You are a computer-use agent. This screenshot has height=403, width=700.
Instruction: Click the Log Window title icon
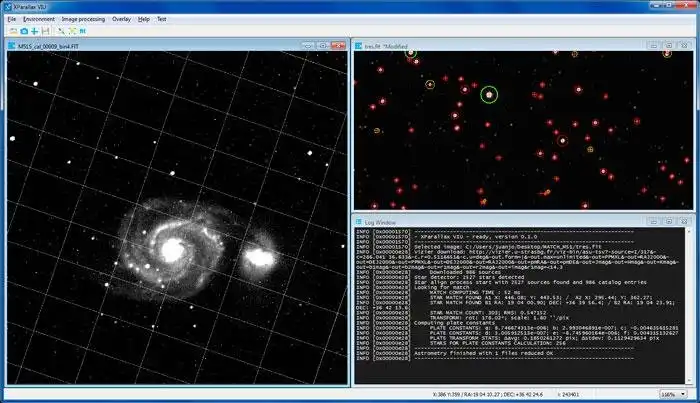click(x=358, y=222)
